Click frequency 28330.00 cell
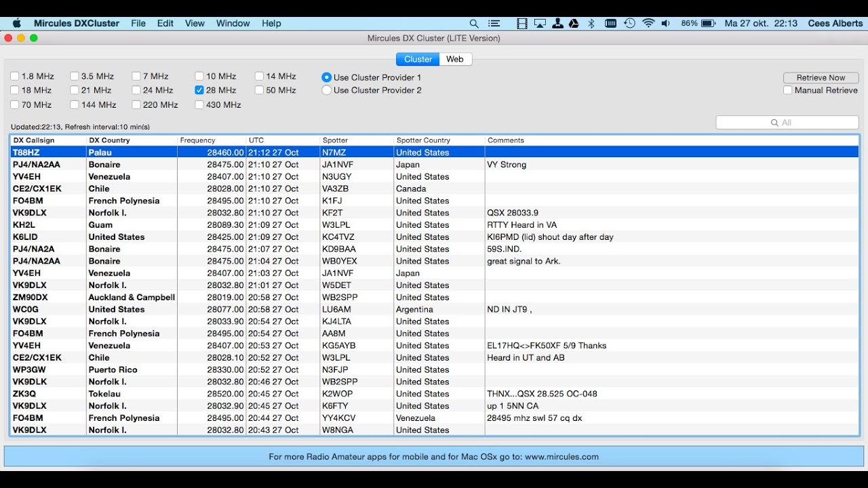The height and width of the screenshot is (488, 868). 225,370
